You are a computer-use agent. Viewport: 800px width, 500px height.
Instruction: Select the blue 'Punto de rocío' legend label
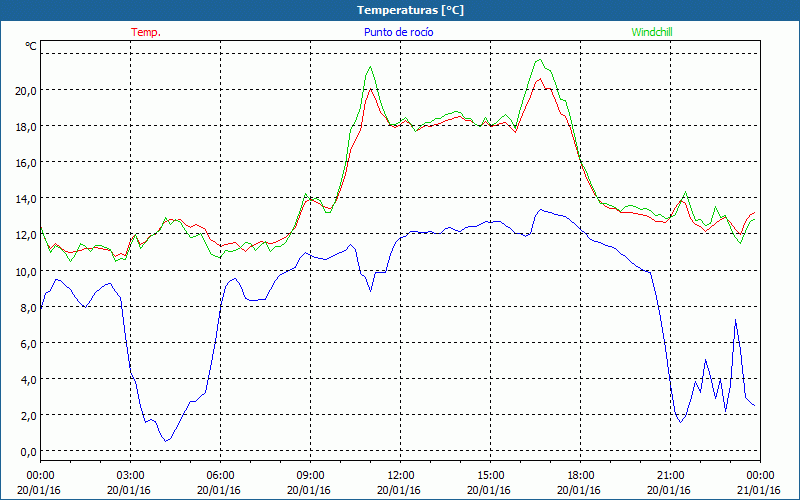[398, 32]
